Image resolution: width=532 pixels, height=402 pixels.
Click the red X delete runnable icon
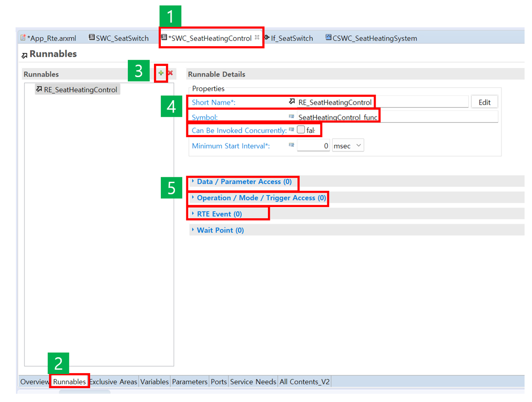[170, 73]
